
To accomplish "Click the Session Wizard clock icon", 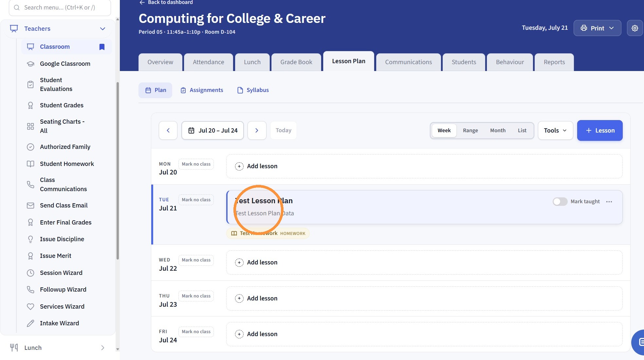I will (30, 273).
